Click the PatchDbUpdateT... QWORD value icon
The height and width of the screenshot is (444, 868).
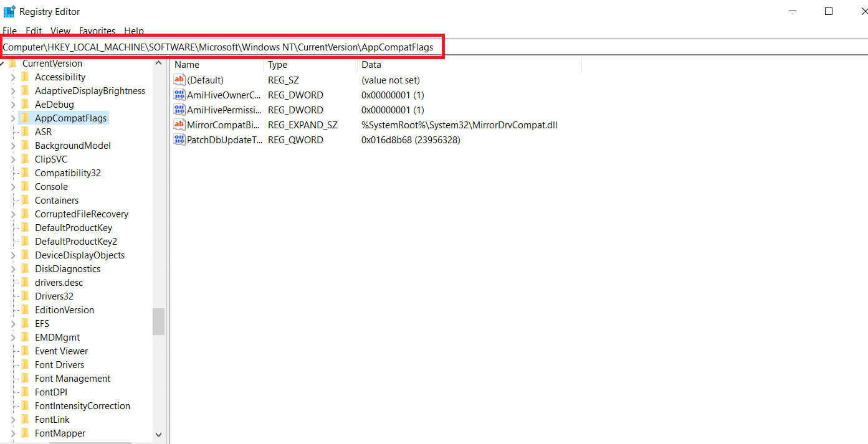(x=179, y=139)
